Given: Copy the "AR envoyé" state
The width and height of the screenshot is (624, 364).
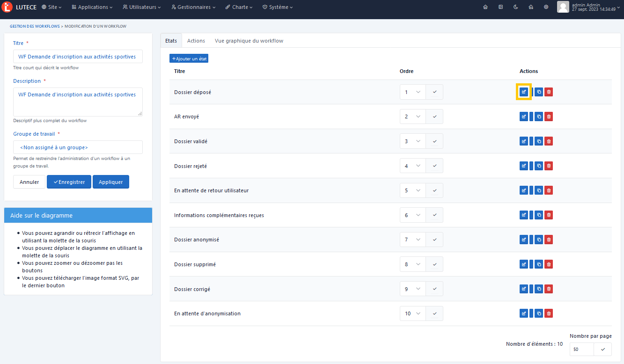Looking at the screenshot, I should click(x=539, y=116).
